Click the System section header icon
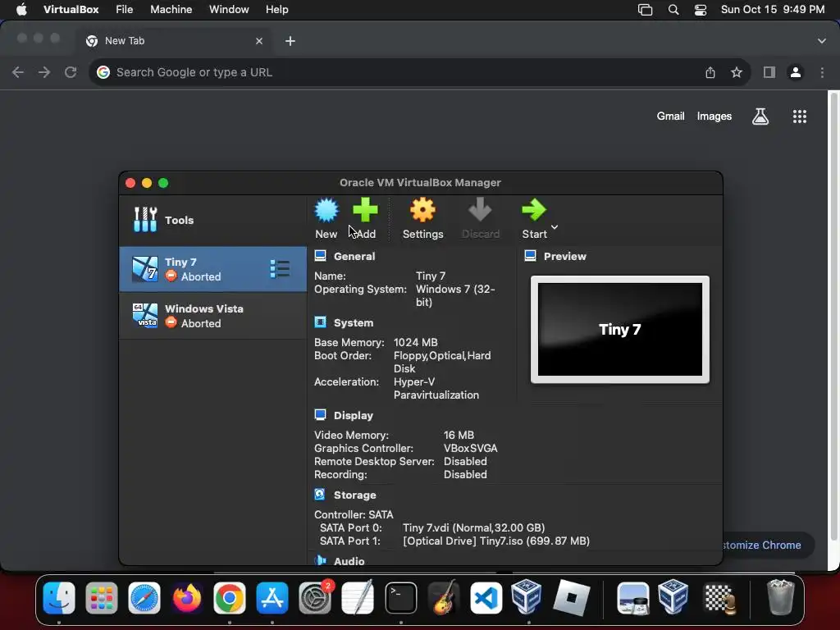840x630 pixels. pyautogui.click(x=321, y=322)
